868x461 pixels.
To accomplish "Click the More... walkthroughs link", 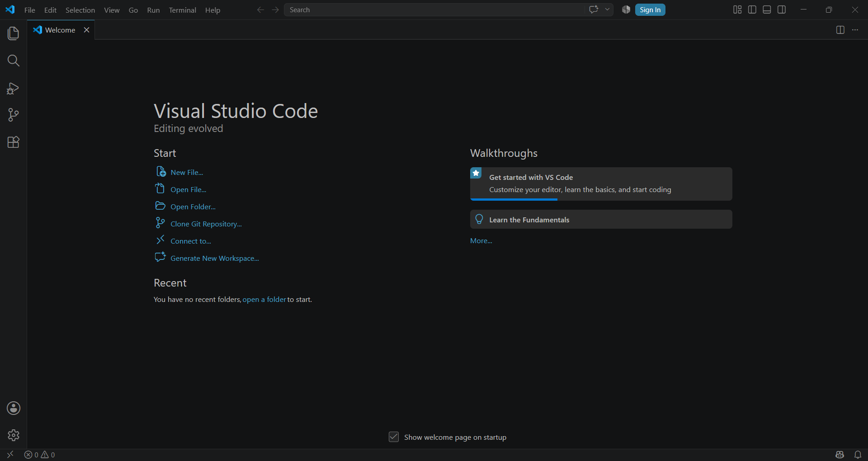I will coord(481,241).
